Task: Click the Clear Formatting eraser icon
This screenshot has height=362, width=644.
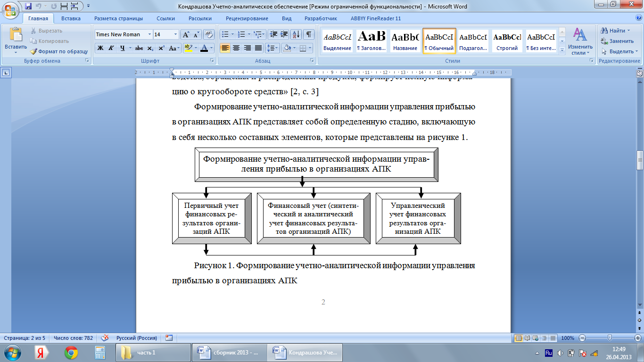Action: click(209, 34)
